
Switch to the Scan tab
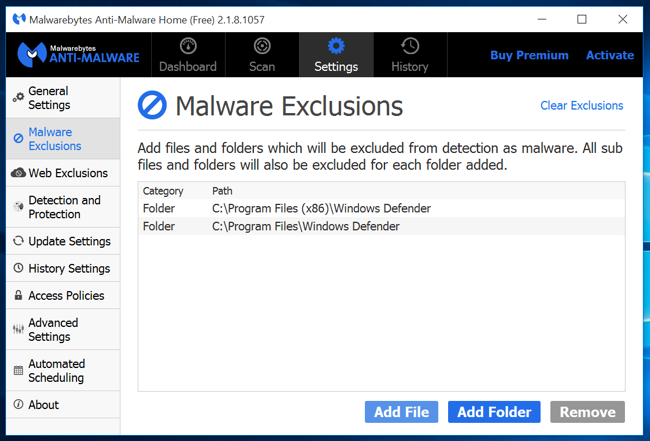pyautogui.click(x=262, y=55)
